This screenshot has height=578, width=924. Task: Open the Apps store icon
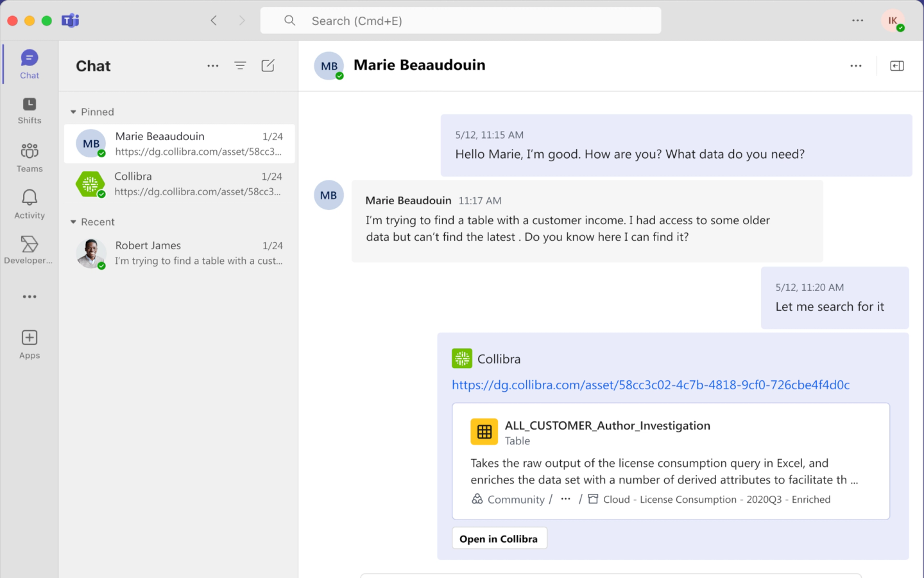click(30, 344)
